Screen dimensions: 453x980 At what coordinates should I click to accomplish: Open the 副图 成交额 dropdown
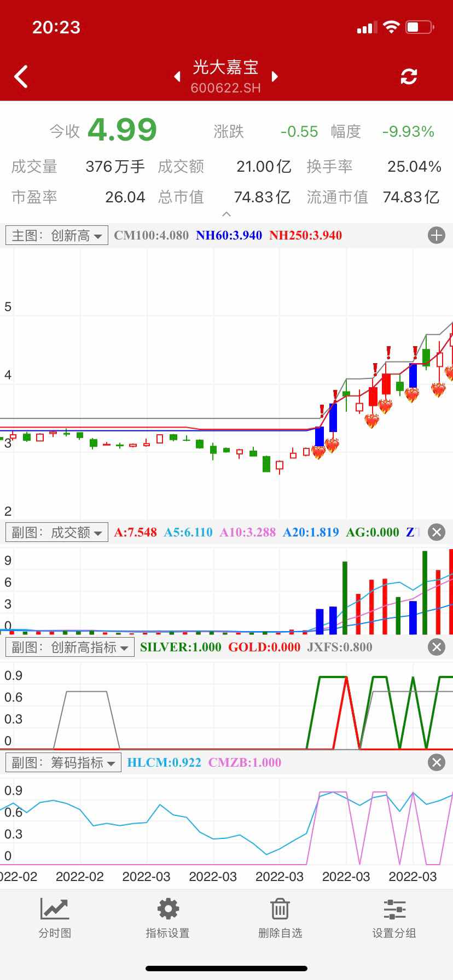pyautogui.click(x=57, y=532)
